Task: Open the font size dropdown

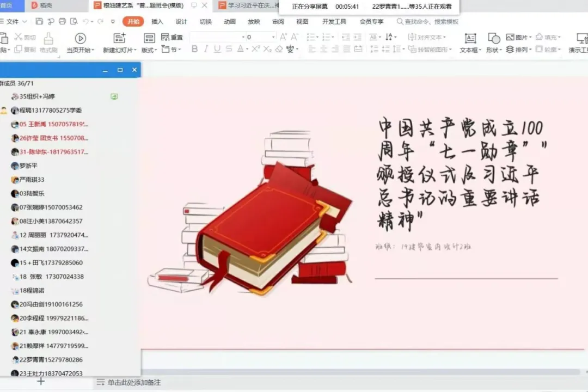Action: [273, 38]
